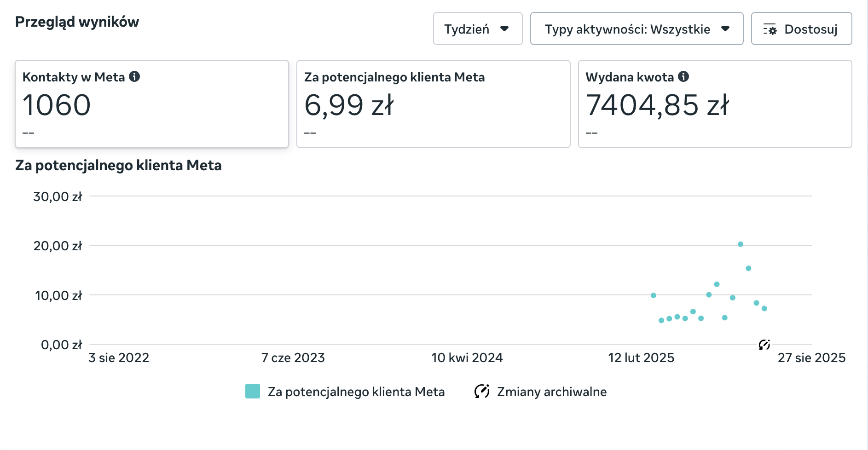Click the Przegląd wyników heading
The width and height of the screenshot is (868, 450).
(x=77, y=21)
